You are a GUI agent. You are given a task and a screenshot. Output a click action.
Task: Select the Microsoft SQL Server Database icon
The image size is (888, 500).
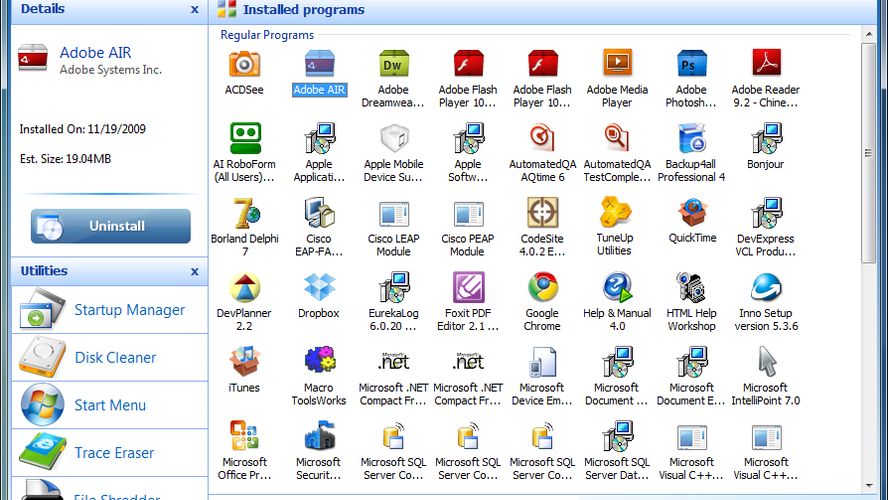617,436
